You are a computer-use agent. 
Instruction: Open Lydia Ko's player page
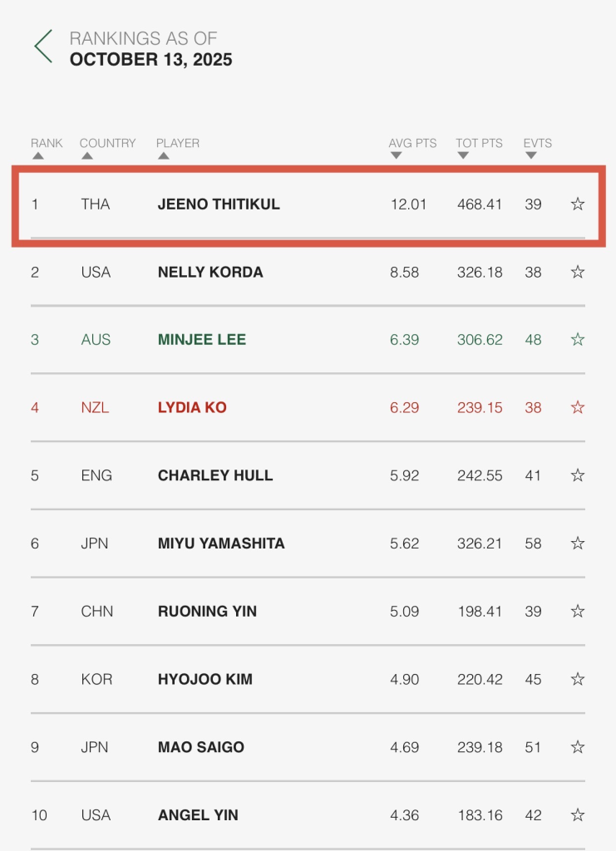(x=192, y=408)
